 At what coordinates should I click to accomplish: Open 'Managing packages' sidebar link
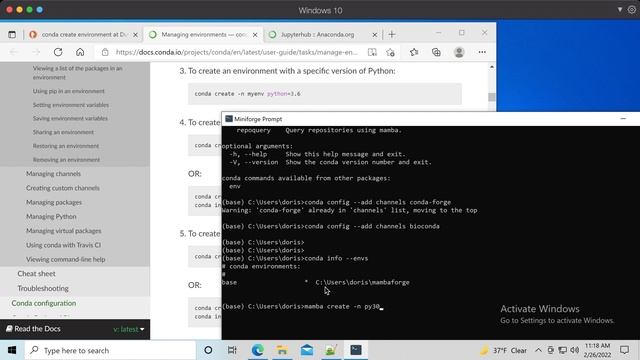click(x=54, y=202)
